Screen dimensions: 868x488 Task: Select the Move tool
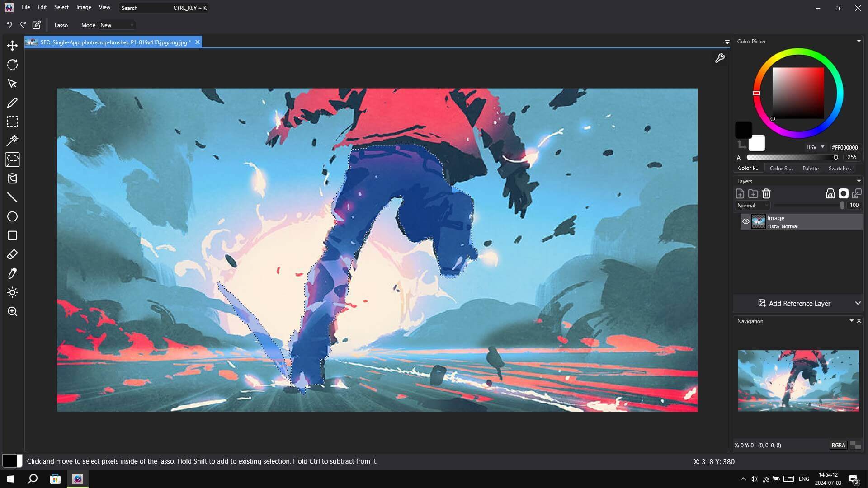12,46
